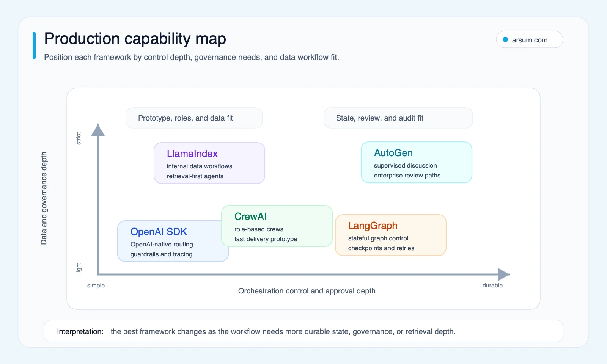Image resolution: width=607 pixels, height=364 pixels.
Task: Click the vertical axis arrowhead
Action: coord(98,130)
